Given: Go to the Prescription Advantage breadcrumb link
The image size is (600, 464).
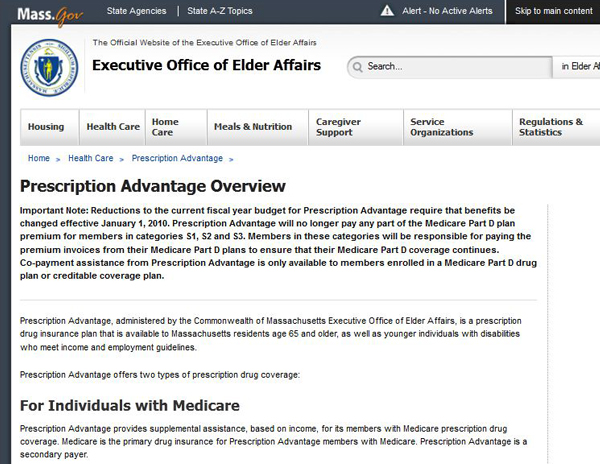Looking at the screenshot, I should pyautogui.click(x=177, y=158).
